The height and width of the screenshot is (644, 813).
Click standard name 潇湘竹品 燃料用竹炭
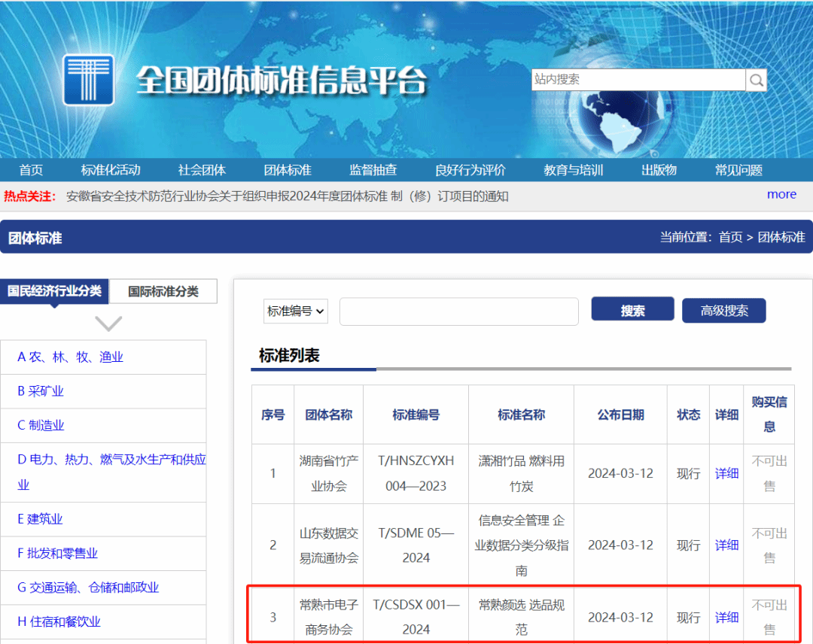(521, 473)
